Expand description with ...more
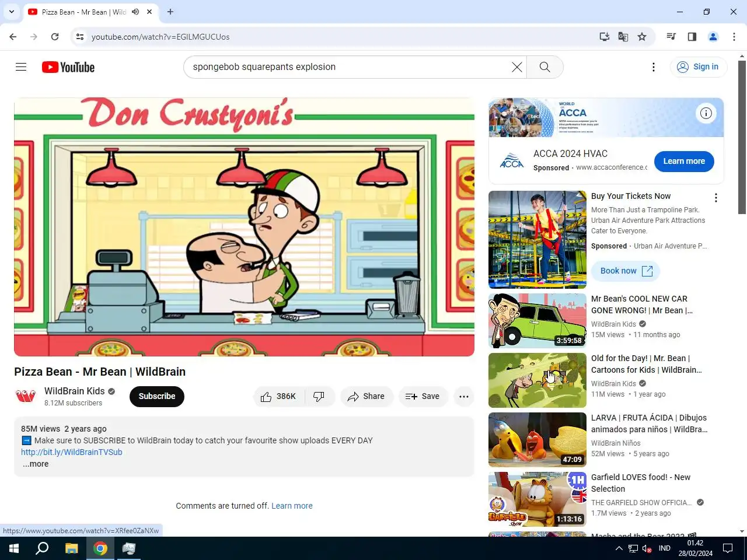 tap(36, 464)
